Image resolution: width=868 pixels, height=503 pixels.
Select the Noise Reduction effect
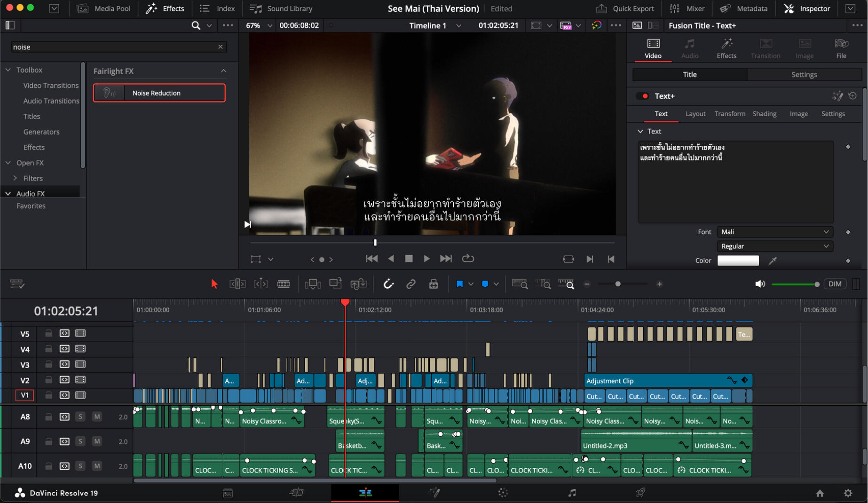pyautogui.click(x=159, y=93)
